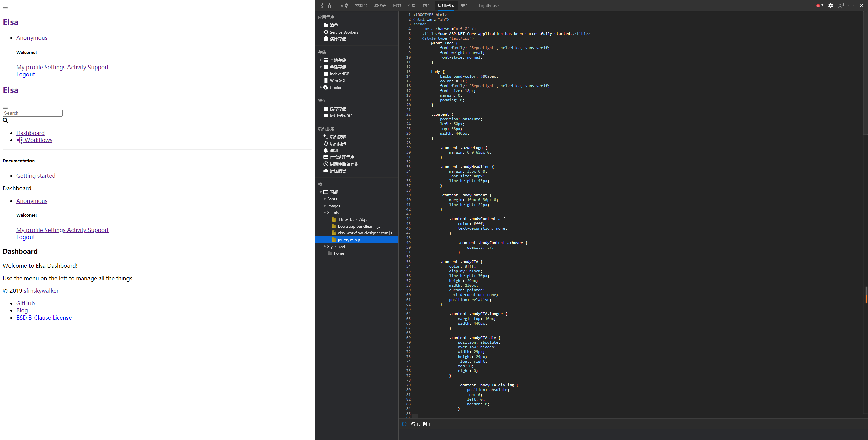Select bootstrap.bundle.min.js script file

point(357,226)
